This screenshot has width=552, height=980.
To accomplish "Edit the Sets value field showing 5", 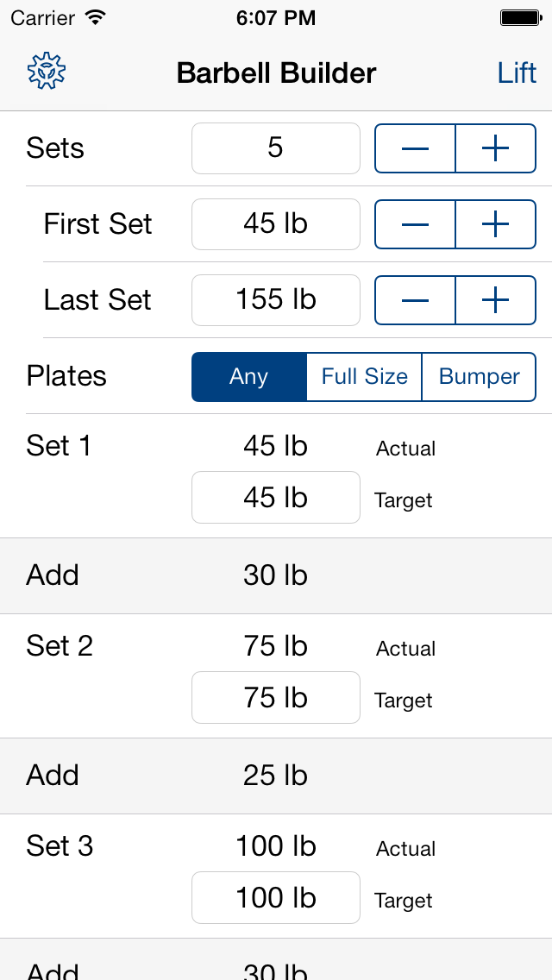I will 276,148.
